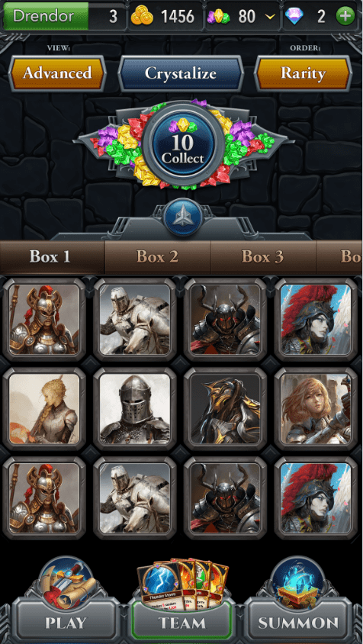Click the Crystalize button

[x=181, y=73]
